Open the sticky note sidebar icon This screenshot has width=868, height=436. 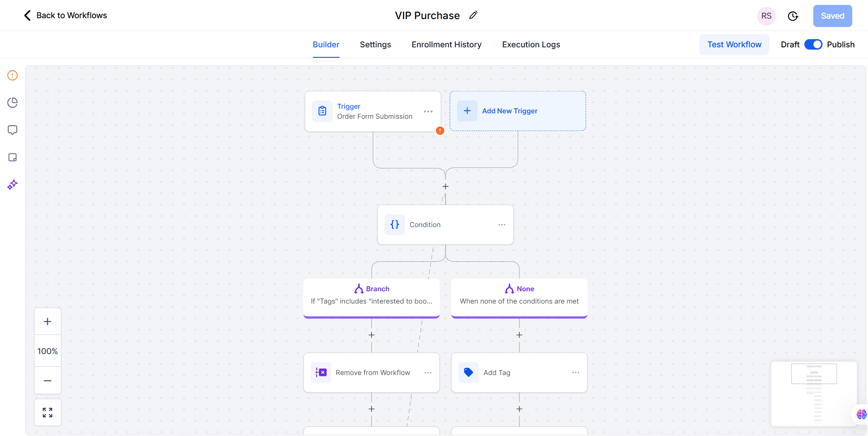[13, 157]
